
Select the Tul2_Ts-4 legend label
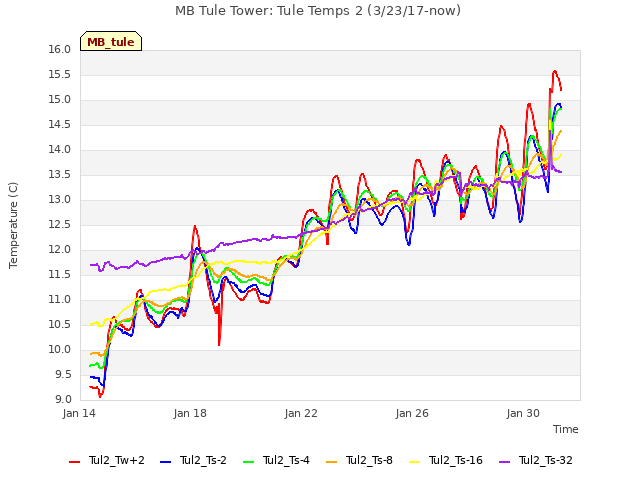(287, 460)
